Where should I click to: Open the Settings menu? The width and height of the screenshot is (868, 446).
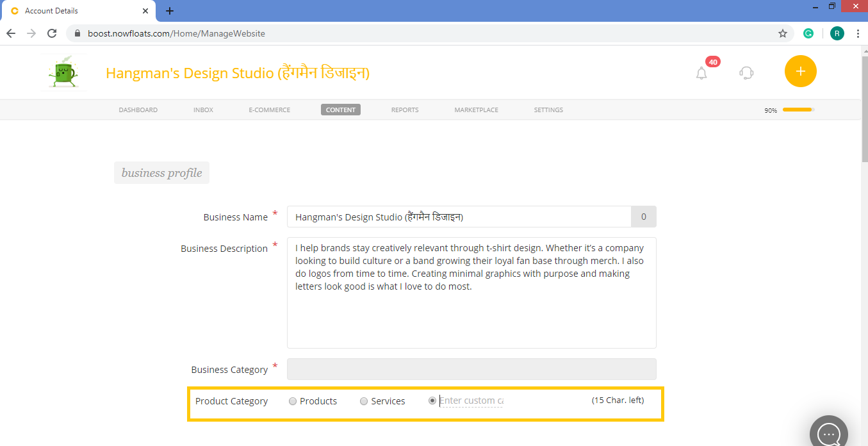548,110
